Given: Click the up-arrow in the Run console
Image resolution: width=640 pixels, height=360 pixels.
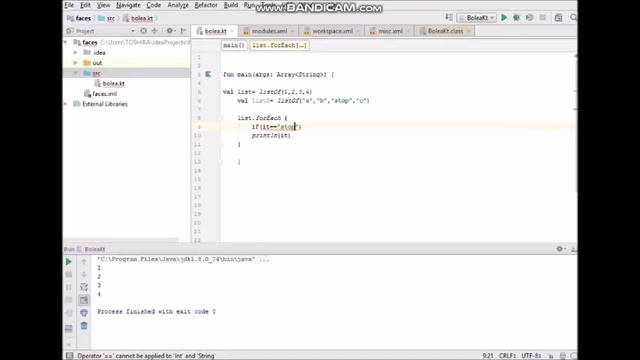Looking at the screenshot, I should point(84,262).
